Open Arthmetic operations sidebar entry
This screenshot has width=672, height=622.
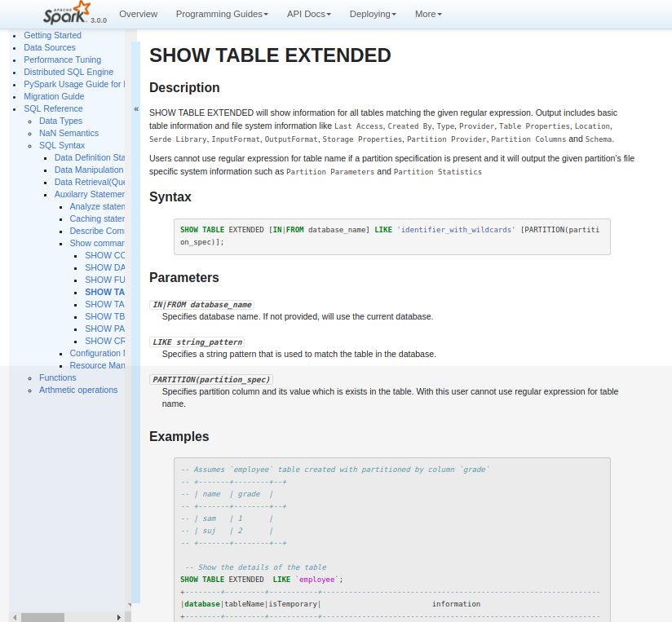(78, 390)
